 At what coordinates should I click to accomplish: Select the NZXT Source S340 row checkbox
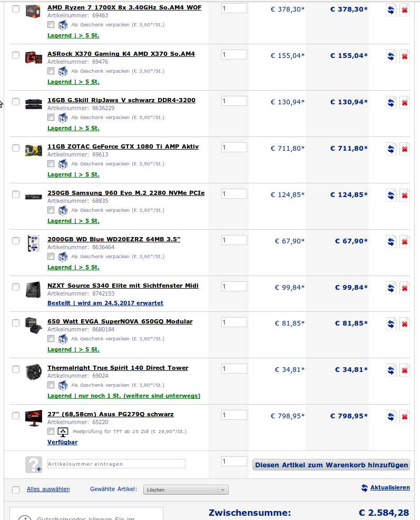coord(16,288)
